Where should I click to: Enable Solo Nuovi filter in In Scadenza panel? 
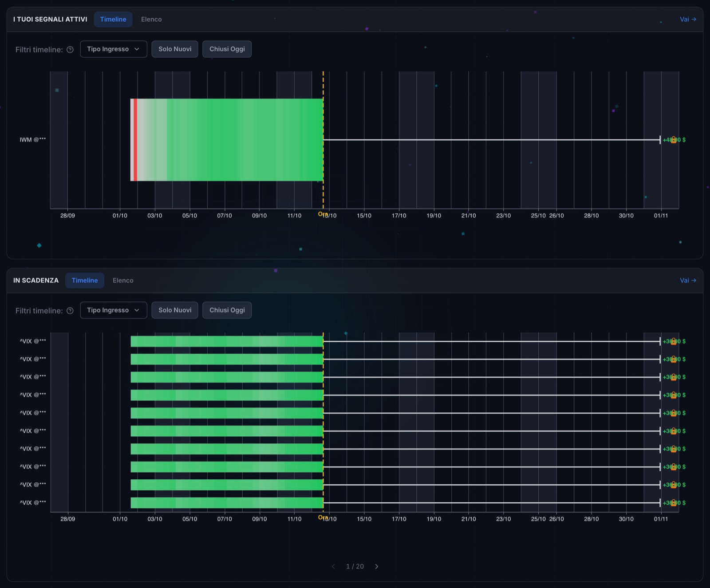(175, 310)
